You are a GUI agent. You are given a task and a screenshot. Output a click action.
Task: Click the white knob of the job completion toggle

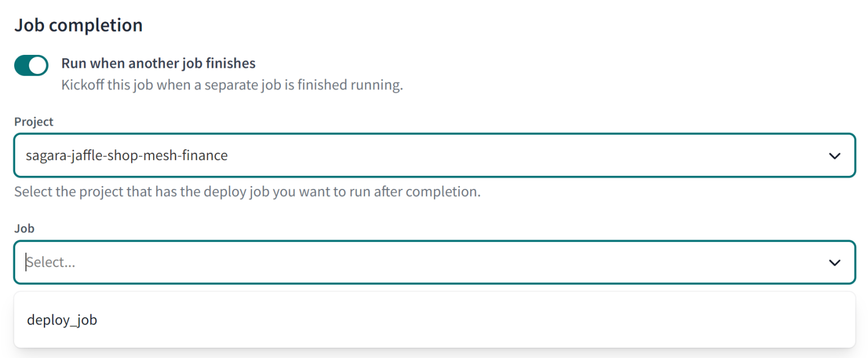click(38, 65)
